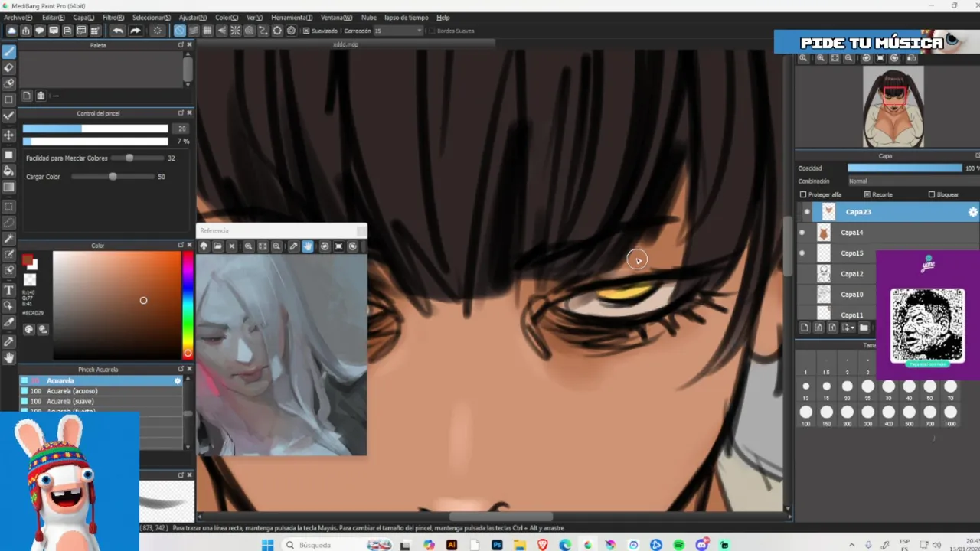980x551 pixels.
Task: Select the Brush tool in the left toolbar
Action: click(9, 52)
